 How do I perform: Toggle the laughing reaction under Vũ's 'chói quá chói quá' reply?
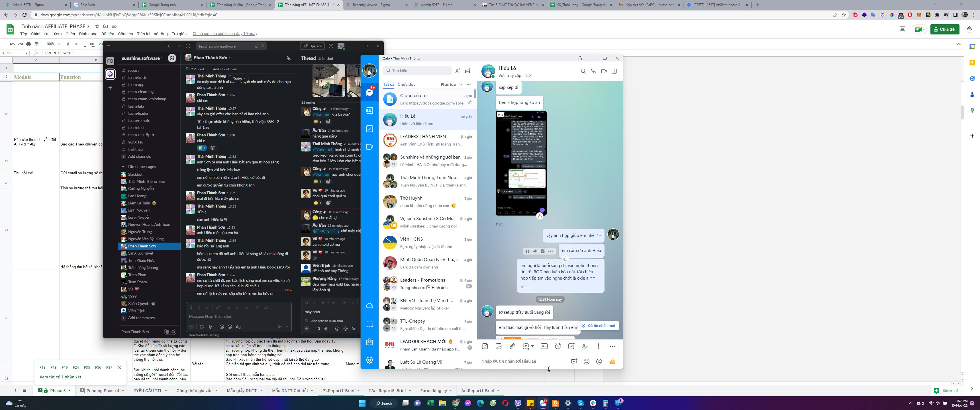[x=317, y=203]
